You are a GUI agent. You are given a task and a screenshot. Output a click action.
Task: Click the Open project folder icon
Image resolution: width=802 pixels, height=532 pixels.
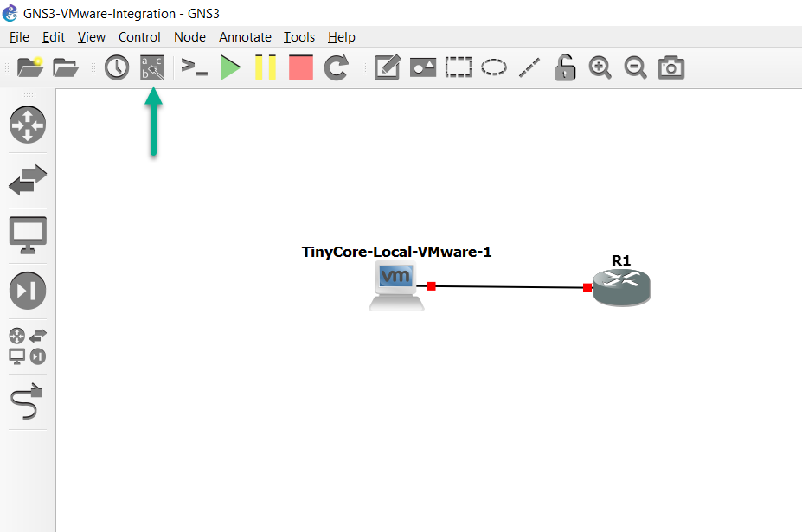coord(66,67)
